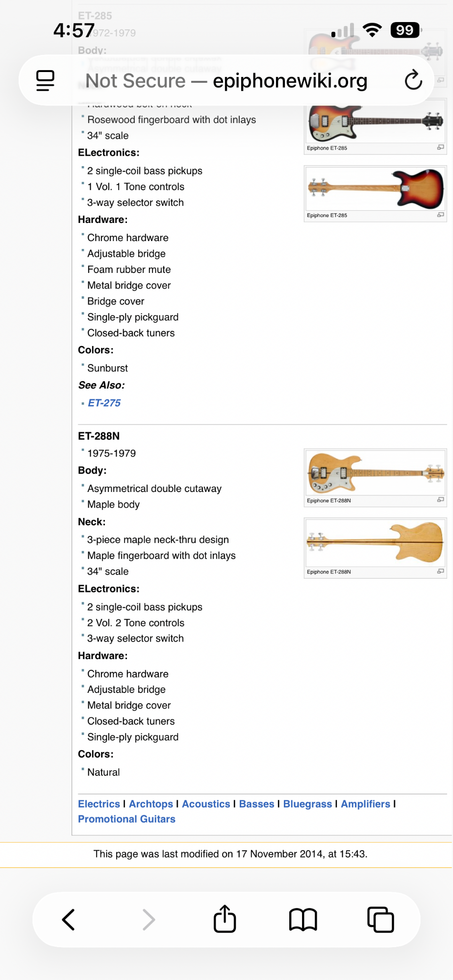
Task: Open the ET-275 See Also link
Action: pos(104,403)
